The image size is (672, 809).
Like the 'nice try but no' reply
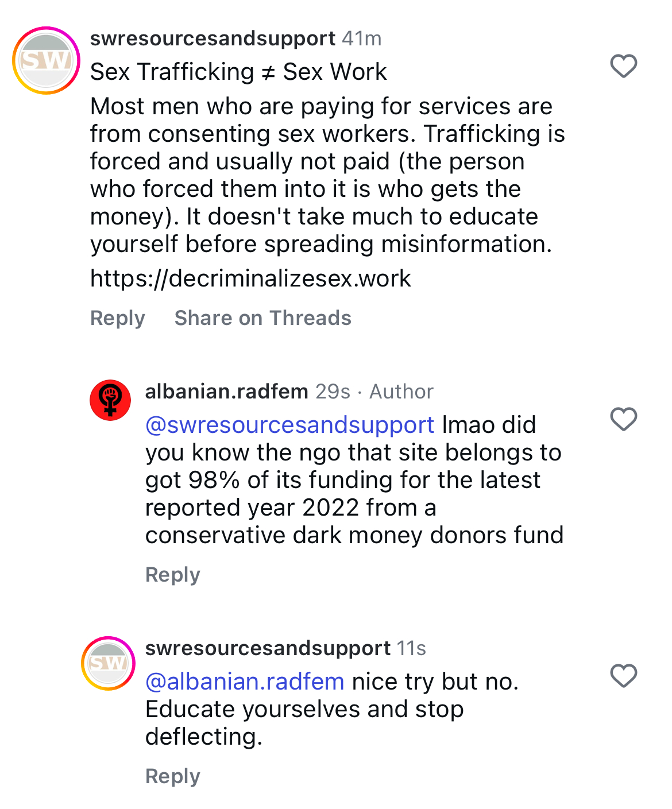point(623,676)
